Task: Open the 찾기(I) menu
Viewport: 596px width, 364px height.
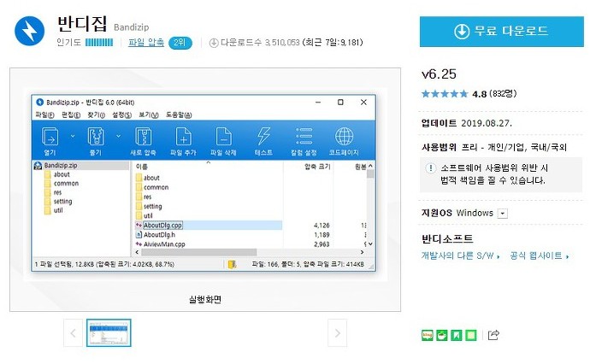Action: coord(96,114)
